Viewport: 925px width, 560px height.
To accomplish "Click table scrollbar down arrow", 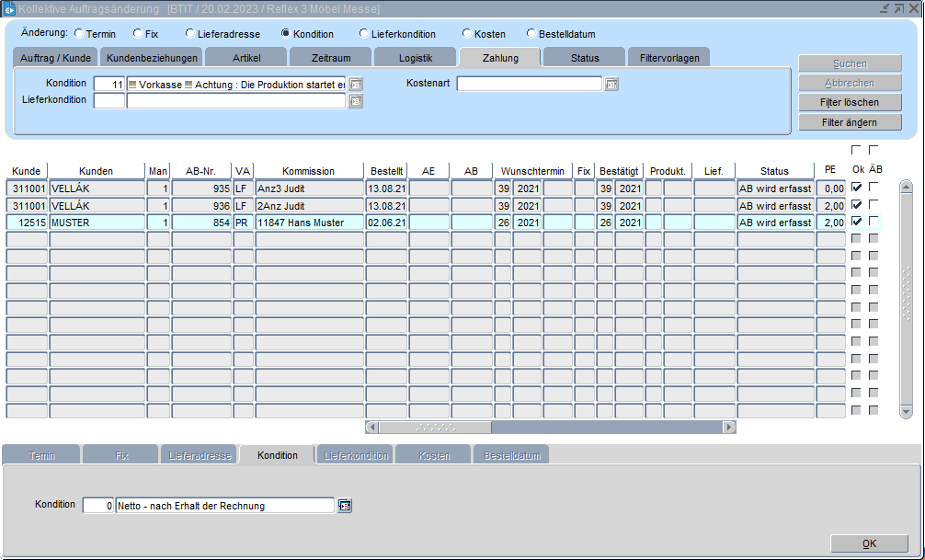I will 906,412.
